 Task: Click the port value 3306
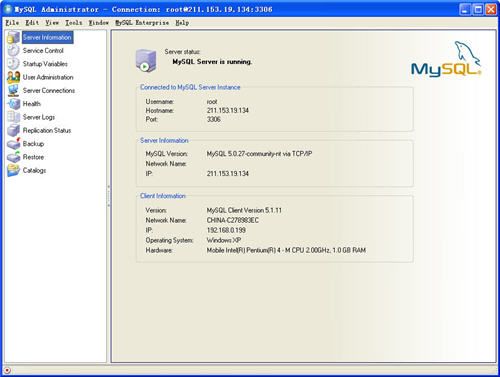[x=214, y=119]
